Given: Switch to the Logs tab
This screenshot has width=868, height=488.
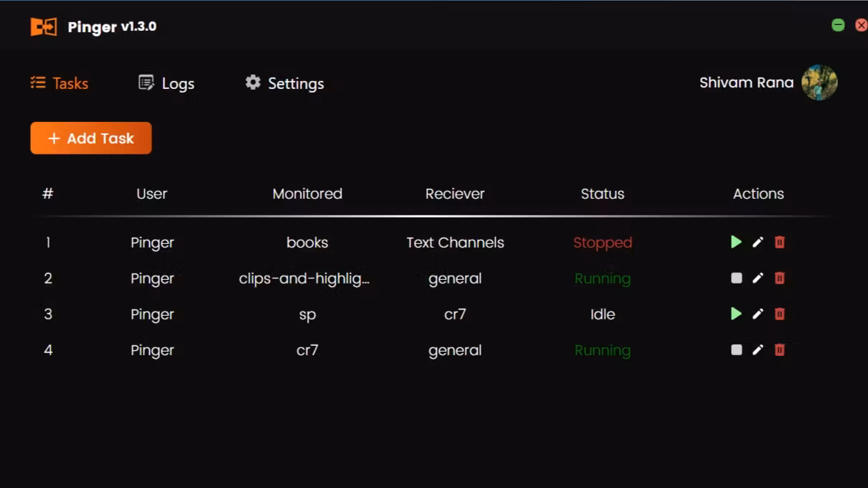Looking at the screenshot, I should (166, 83).
